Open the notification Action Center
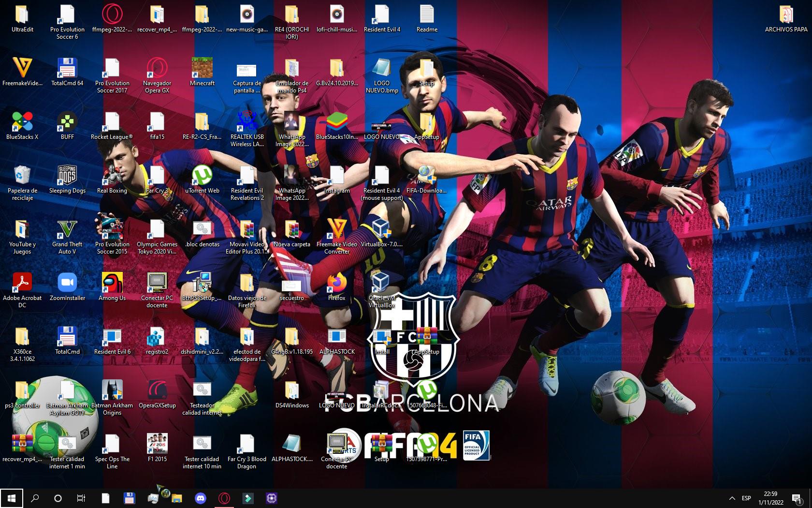This screenshot has width=812, height=508. pyautogui.click(x=797, y=498)
